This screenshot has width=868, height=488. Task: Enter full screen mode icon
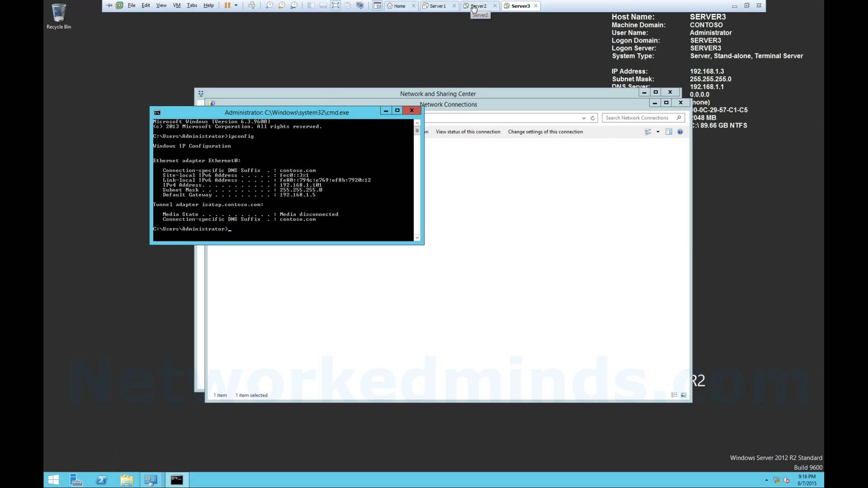tap(335, 5)
